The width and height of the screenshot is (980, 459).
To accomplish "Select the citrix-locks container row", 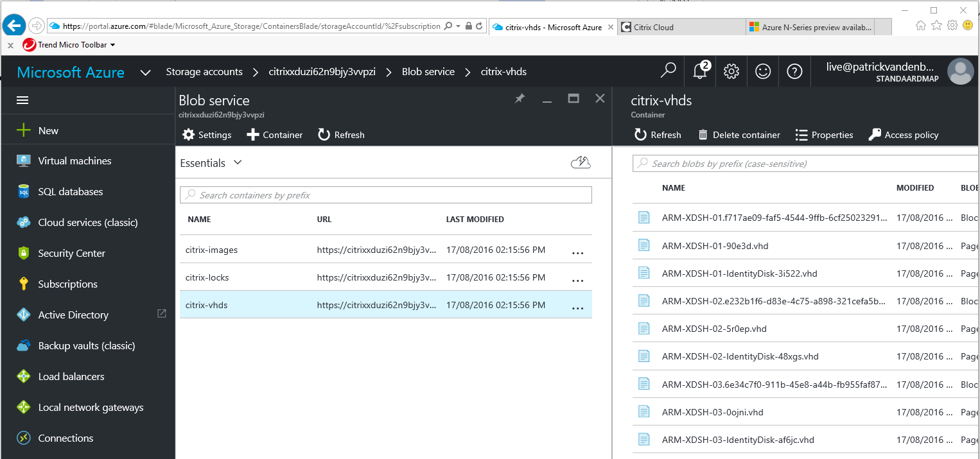I will (385, 277).
